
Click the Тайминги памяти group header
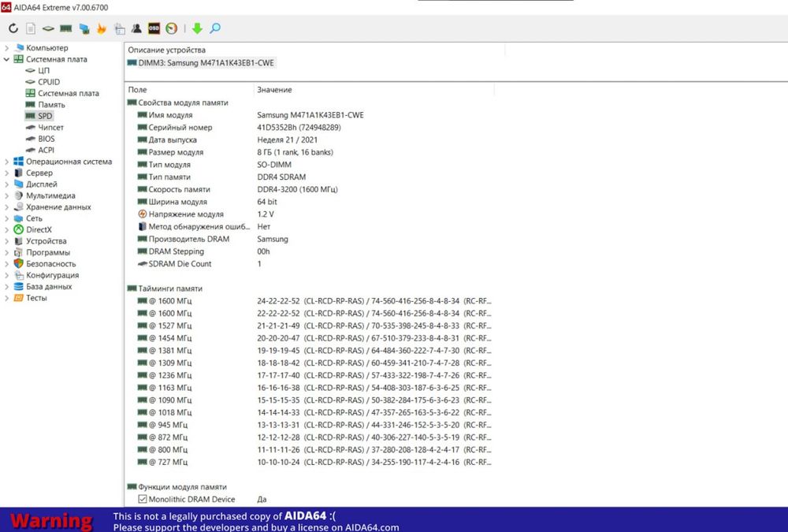165,288
